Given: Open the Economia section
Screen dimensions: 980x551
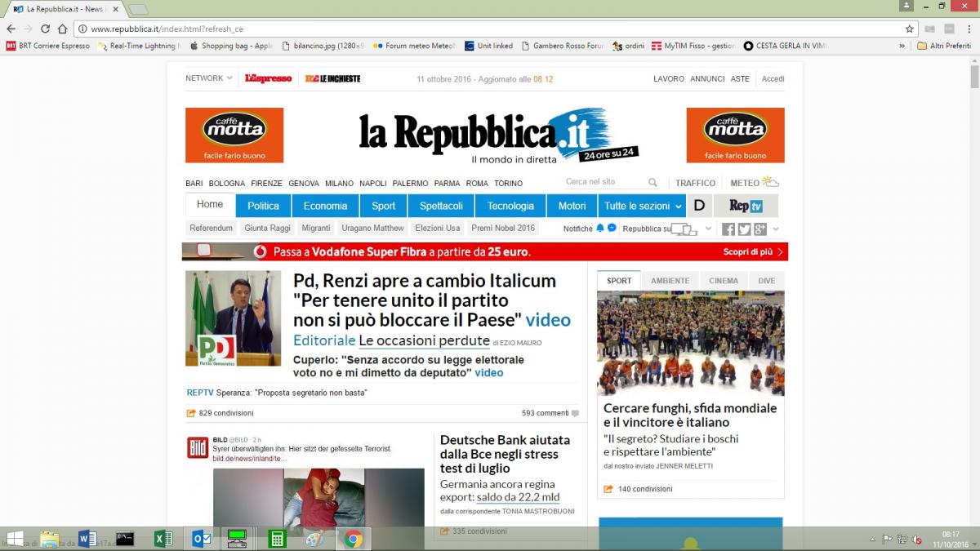Looking at the screenshot, I should click(325, 206).
